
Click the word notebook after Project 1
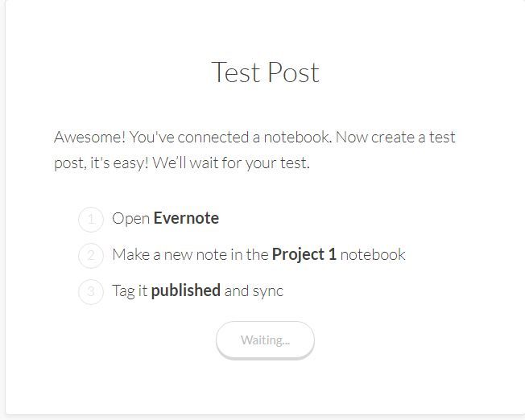pyautogui.click(x=373, y=254)
